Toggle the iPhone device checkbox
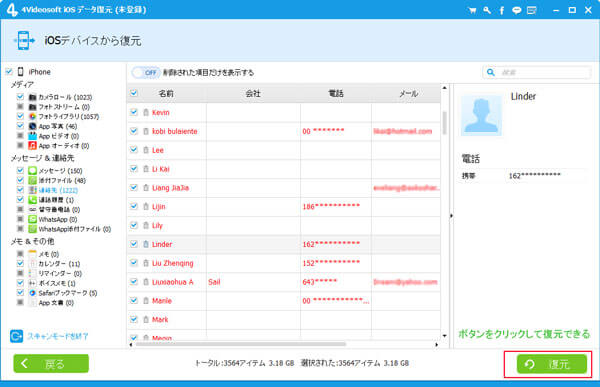Viewport: 600px width, 387px height. (9, 72)
